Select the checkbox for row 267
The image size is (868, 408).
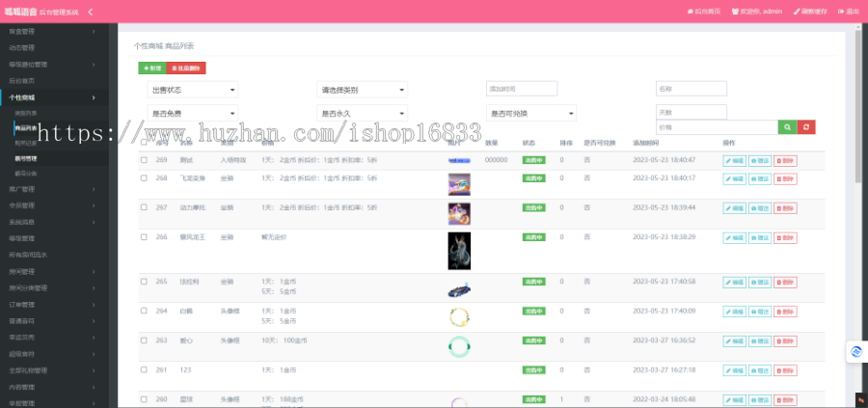pos(144,207)
